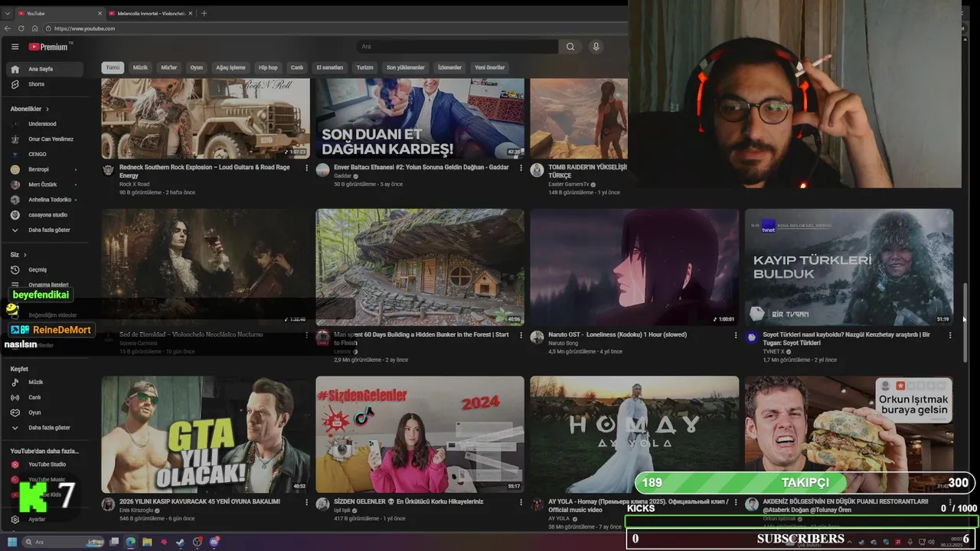Viewport: 980px width, 551px height.
Task: Select the Mix'ler filter chip
Action: 168,67
